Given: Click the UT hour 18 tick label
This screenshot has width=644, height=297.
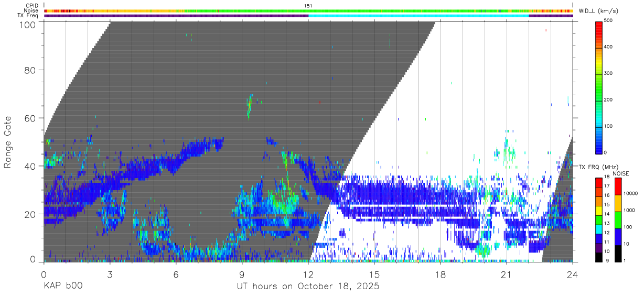Looking at the screenshot, I should (x=441, y=274).
